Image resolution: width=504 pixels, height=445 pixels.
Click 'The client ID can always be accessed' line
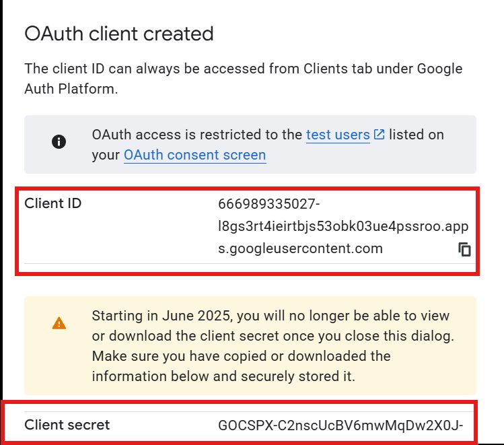pos(243,69)
